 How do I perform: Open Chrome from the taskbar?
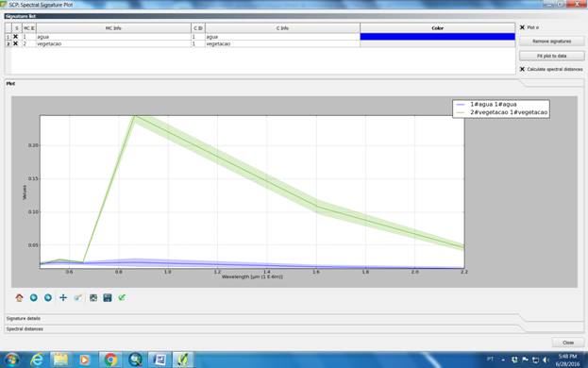pyautogui.click(x=110, y=360)
